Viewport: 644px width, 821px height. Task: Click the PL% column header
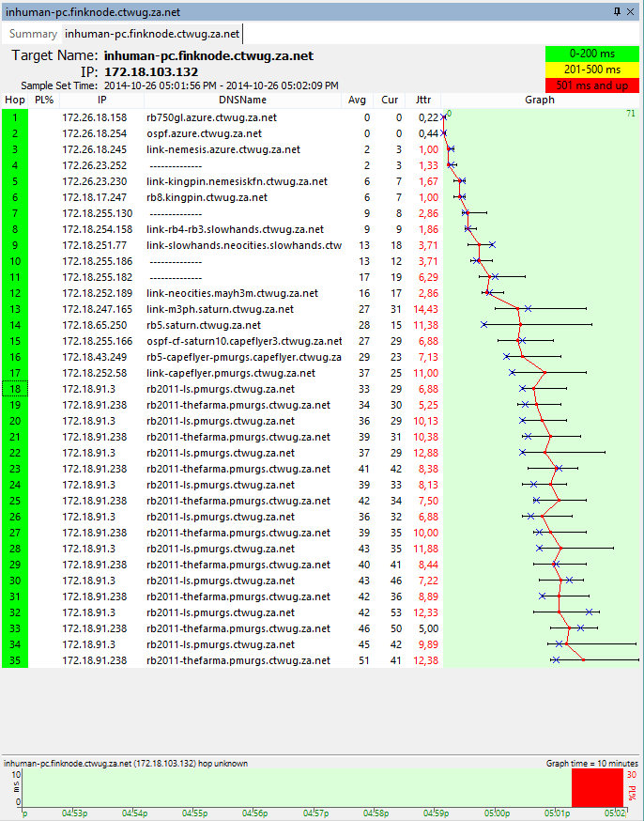tap(44, 101)
